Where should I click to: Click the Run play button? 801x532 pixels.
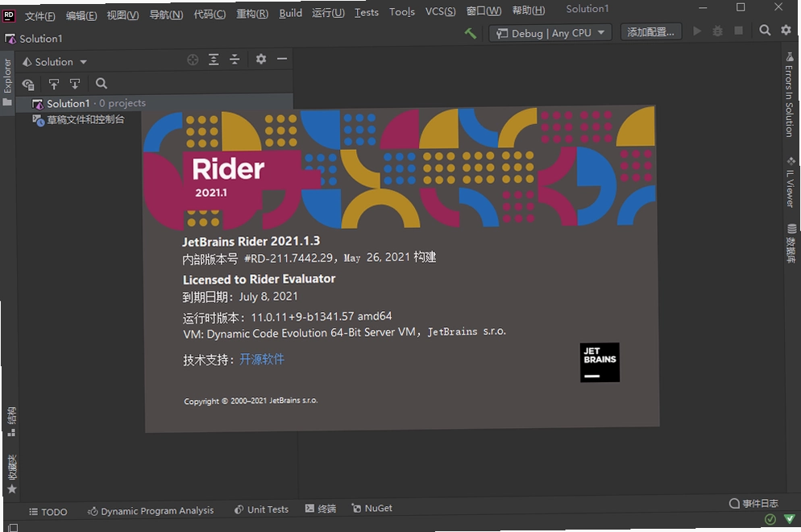pos(697,31)
